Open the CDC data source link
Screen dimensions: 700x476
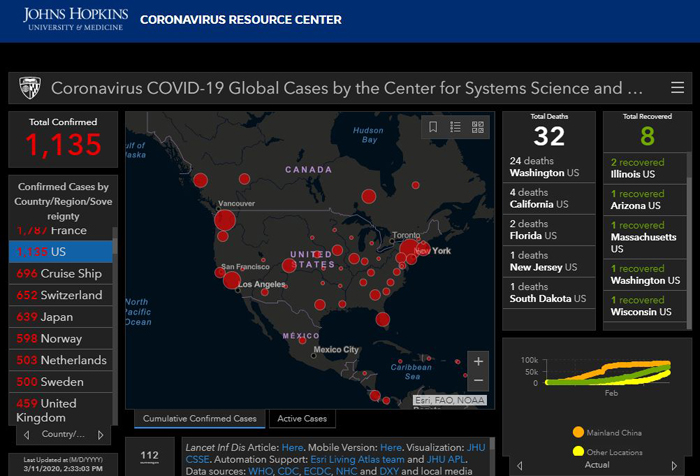[288, 471]
